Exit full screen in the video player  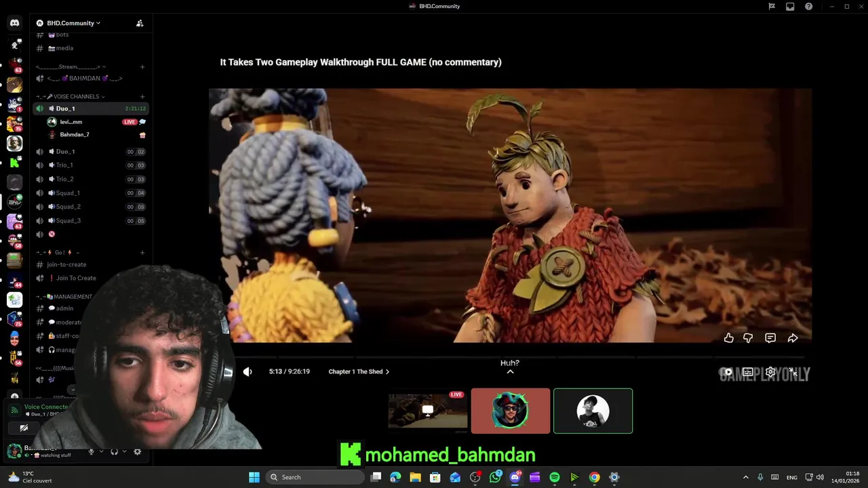click(x=792, y=371)
